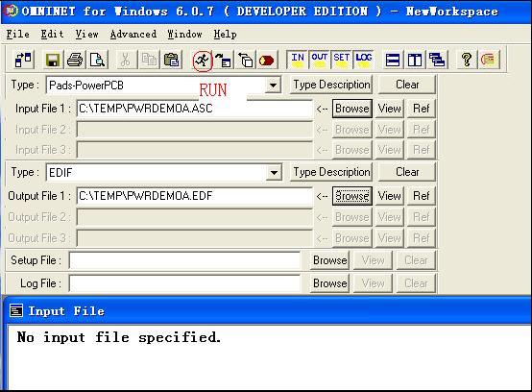Click the stacked boxes arrow icon
The width and height of the screenshot is (532, 392).
pyautogui.click(x=245, y=61)
